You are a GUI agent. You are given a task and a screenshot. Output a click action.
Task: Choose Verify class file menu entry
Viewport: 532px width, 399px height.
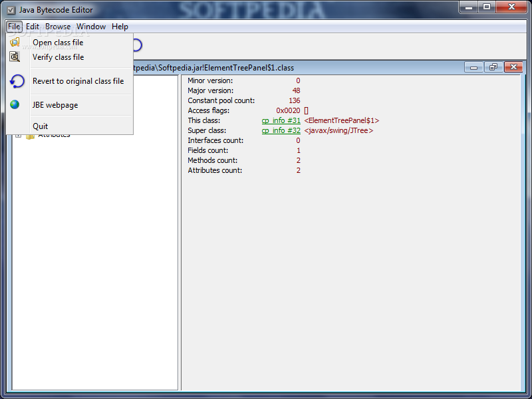pos(69,57)
